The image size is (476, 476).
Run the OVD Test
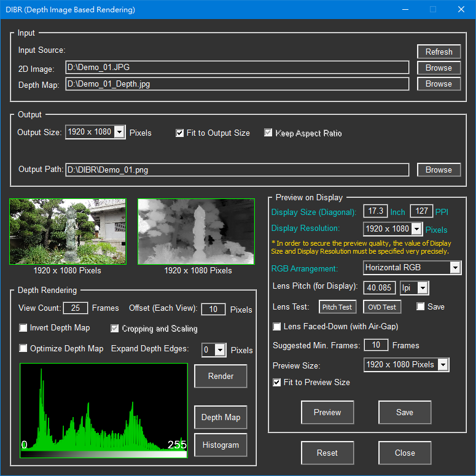click(381, 306)
